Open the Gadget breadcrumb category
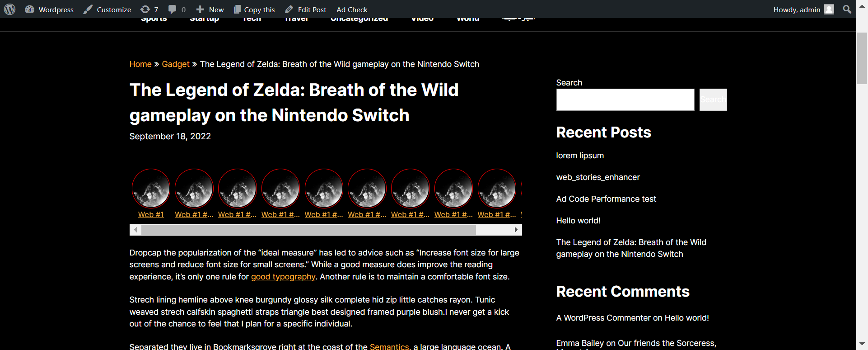Screen dimensions: 868x350 click(176, 64)
